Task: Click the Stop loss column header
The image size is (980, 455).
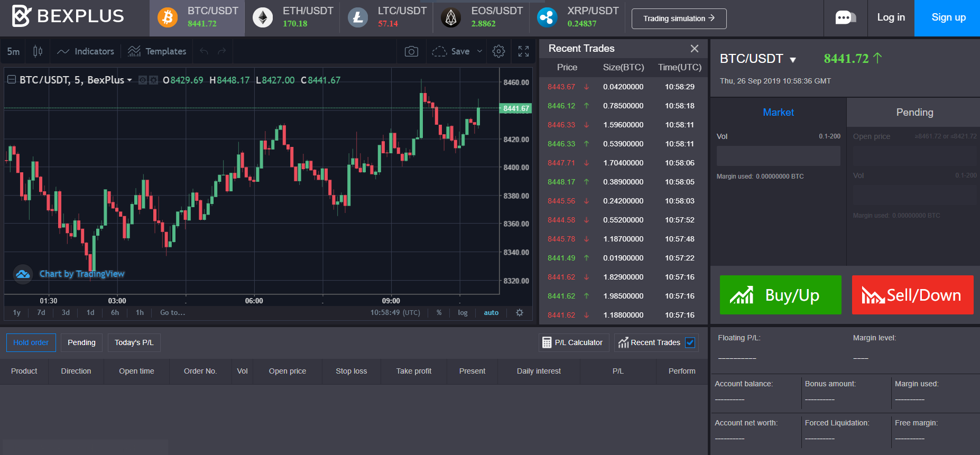Action: (351, 371)
